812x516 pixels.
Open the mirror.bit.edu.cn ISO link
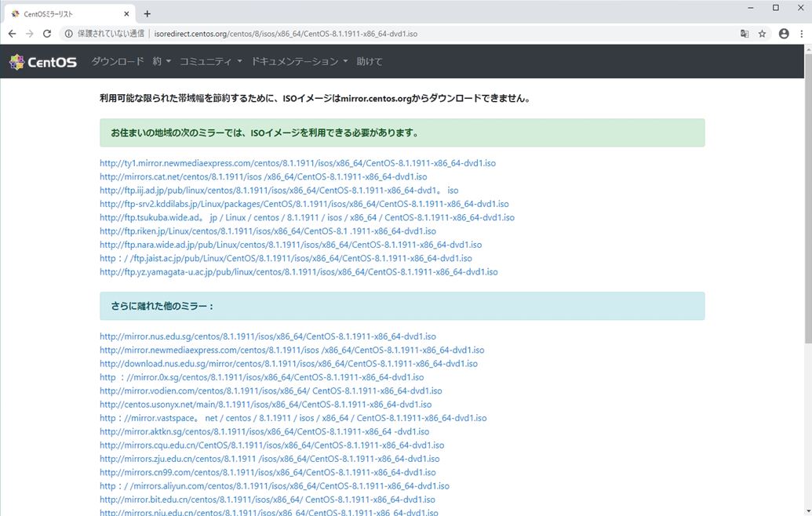[268, 500]
